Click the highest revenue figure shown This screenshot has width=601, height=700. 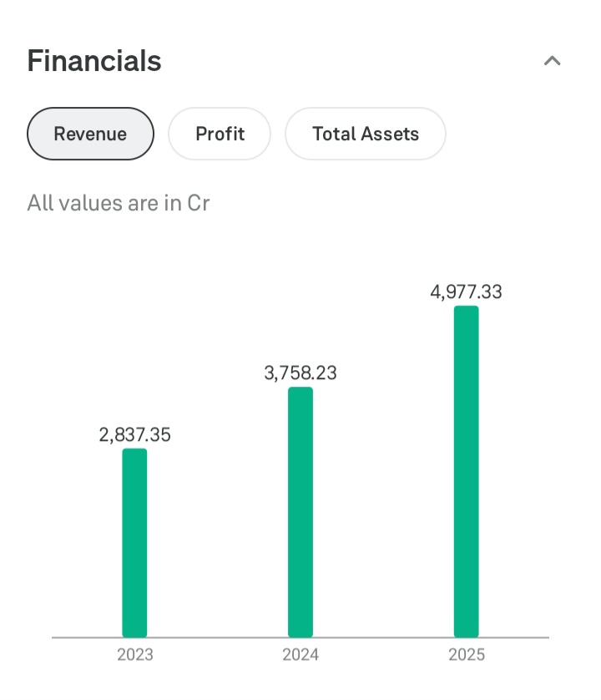(x=466, y=292)
